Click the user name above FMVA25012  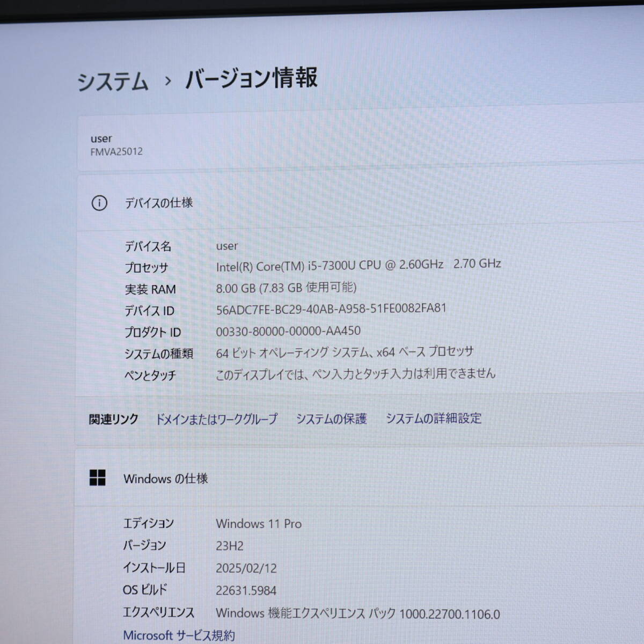tap(101, 138)
